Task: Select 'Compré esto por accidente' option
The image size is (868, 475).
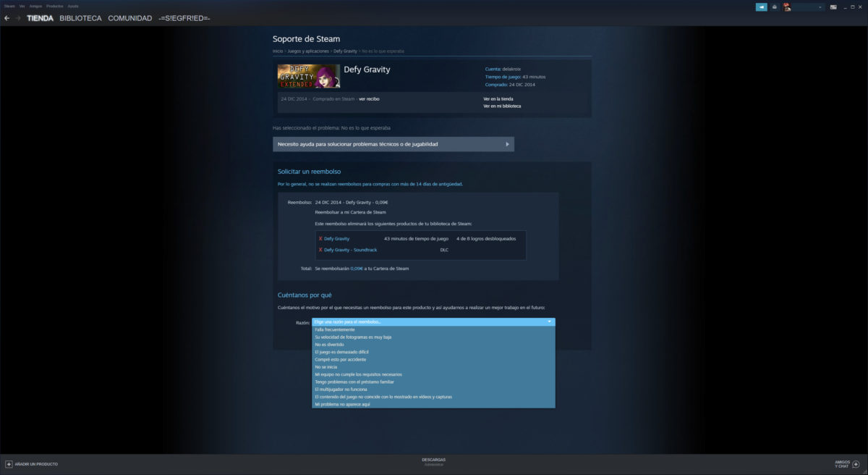Action: tap(340, 359)
